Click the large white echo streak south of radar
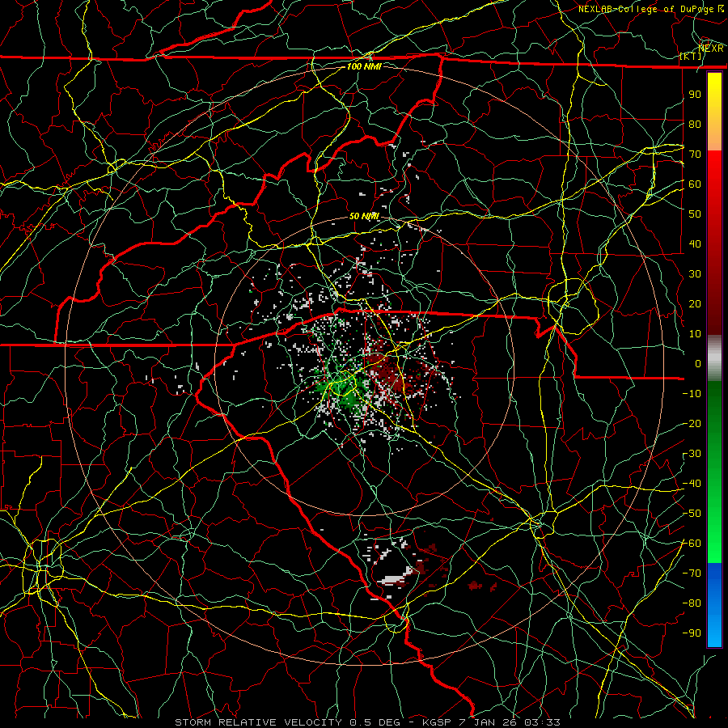Image resolution: width=728 pixels, height=728 pixels. 395,578
